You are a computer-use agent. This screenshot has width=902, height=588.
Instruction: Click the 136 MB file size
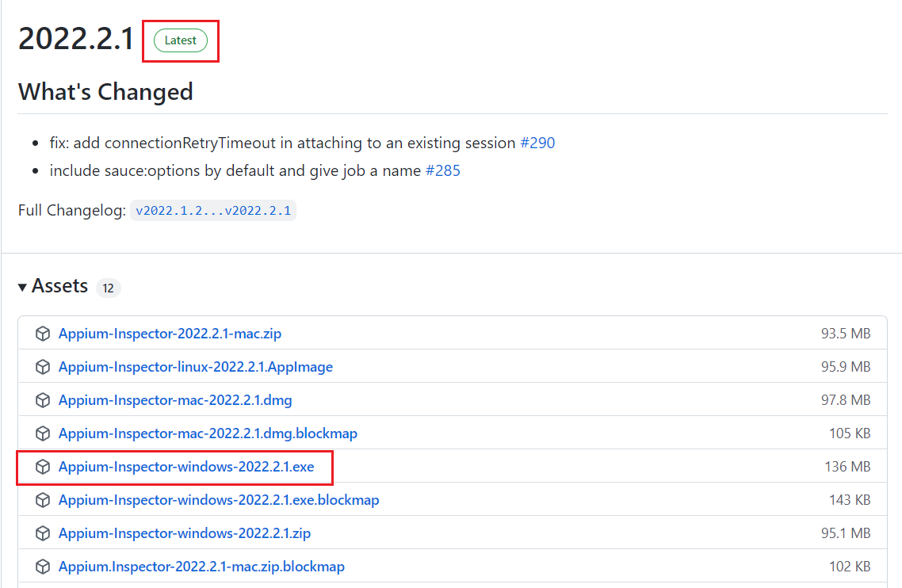[847, 467]
